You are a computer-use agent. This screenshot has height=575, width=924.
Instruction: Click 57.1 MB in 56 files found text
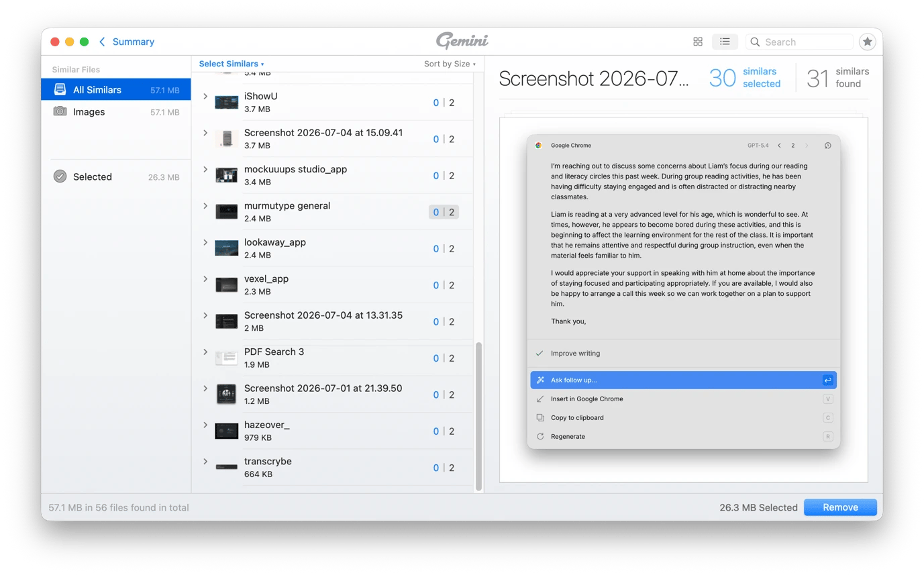(119, 508)
